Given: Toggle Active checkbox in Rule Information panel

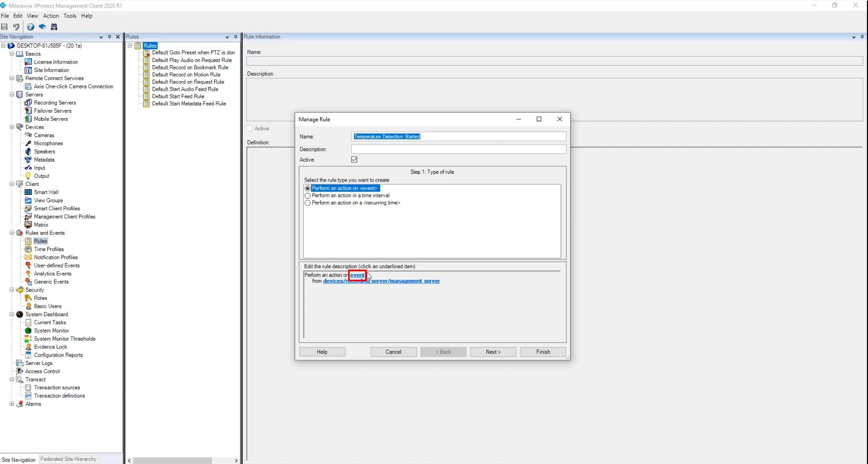Looking at the screenshot, I should coord(250,129).
